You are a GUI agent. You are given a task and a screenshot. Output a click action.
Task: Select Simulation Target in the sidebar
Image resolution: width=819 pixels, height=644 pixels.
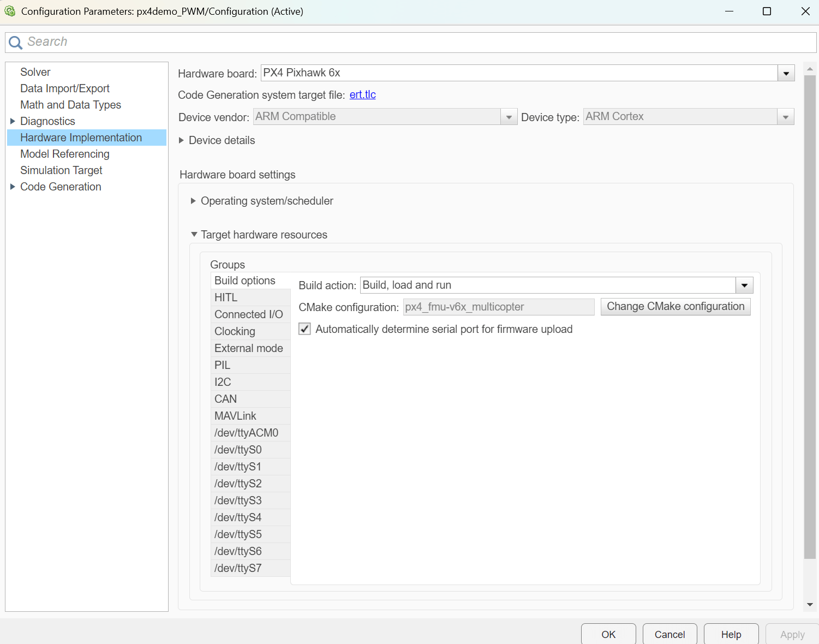pyautogui.click(x=61, y=170)
